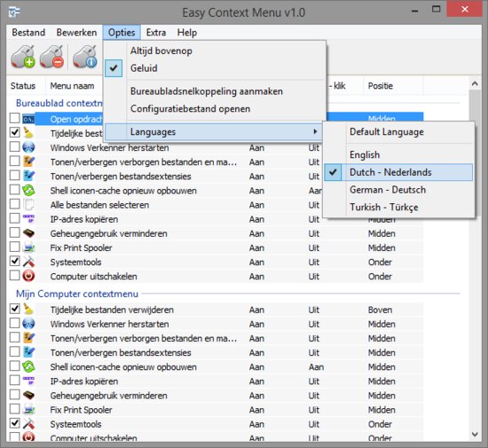Screen dimensions: 488x448
Task: Click green refresh icon of Bureaublad Shell iconen-cache
Action: click(28, 190)
